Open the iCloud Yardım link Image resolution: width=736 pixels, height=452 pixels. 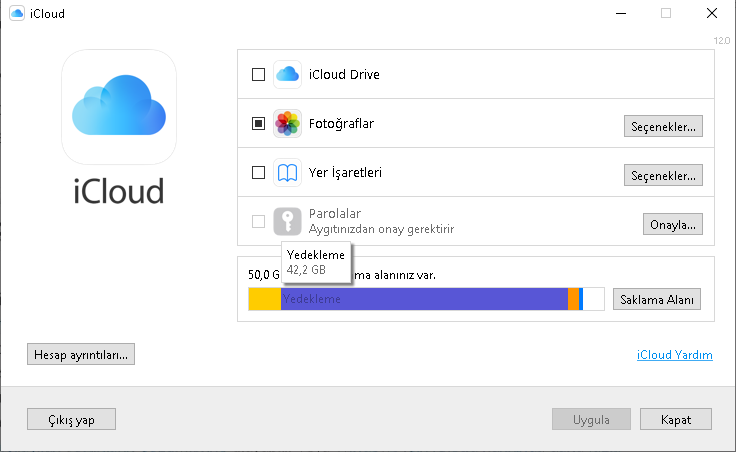(674, 355)
